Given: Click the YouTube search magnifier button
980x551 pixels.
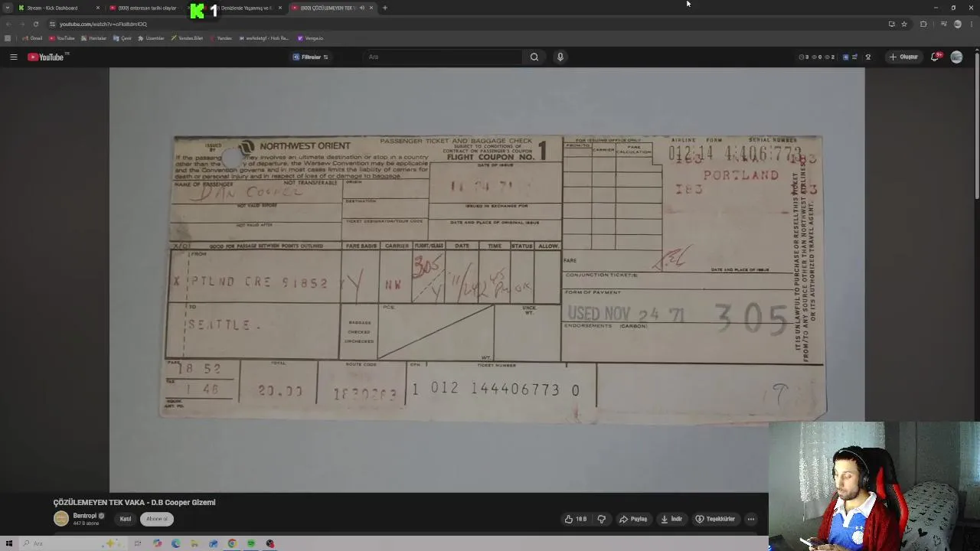Looking at the screenshot, I should pos(534,57).
